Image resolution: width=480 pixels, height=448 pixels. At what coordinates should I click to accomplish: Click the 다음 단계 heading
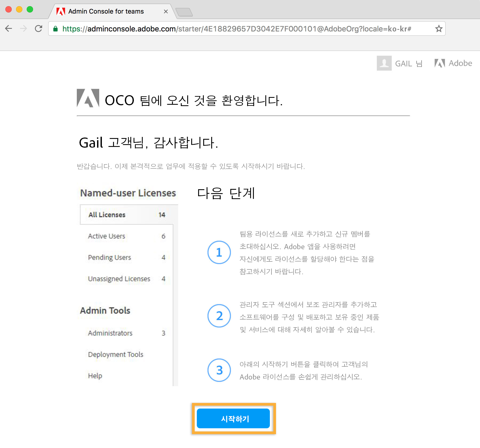[x=226, y=193]
